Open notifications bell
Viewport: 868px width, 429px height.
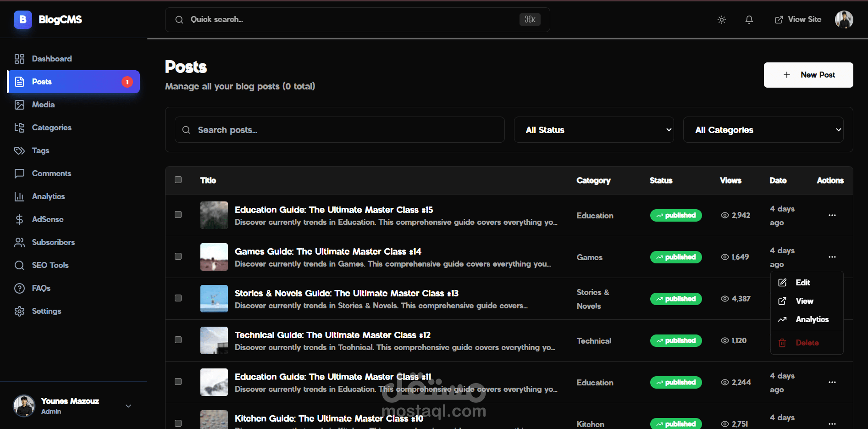point(749,20)
